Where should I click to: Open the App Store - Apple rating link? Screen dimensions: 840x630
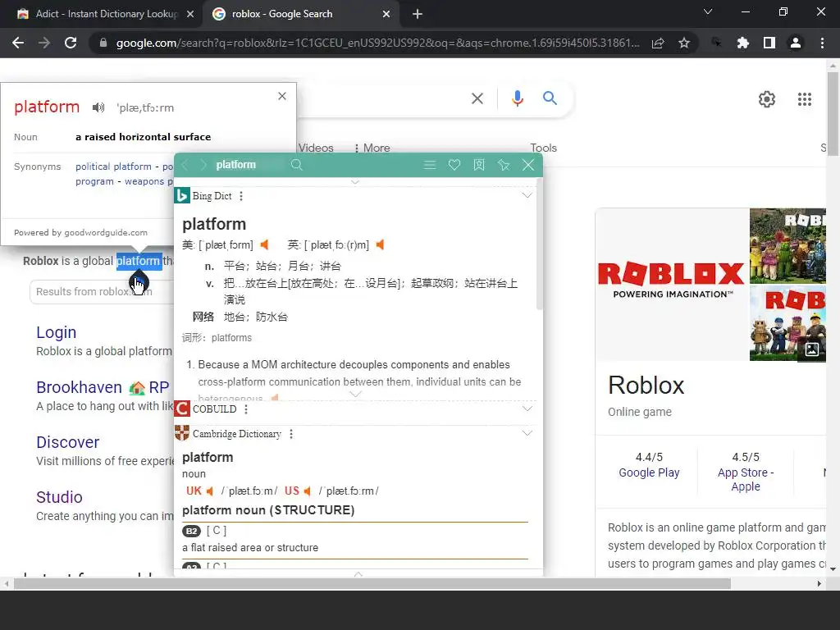point(746,479)
